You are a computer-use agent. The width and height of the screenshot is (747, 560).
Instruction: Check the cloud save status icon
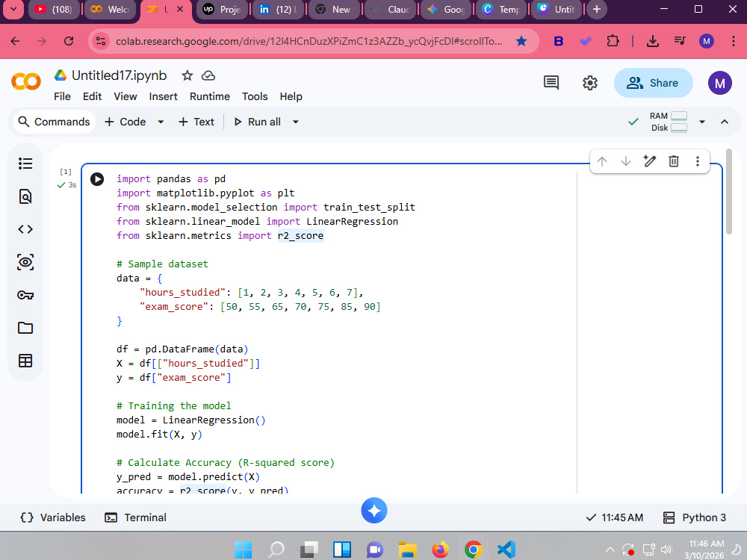[x=208, y=75]
